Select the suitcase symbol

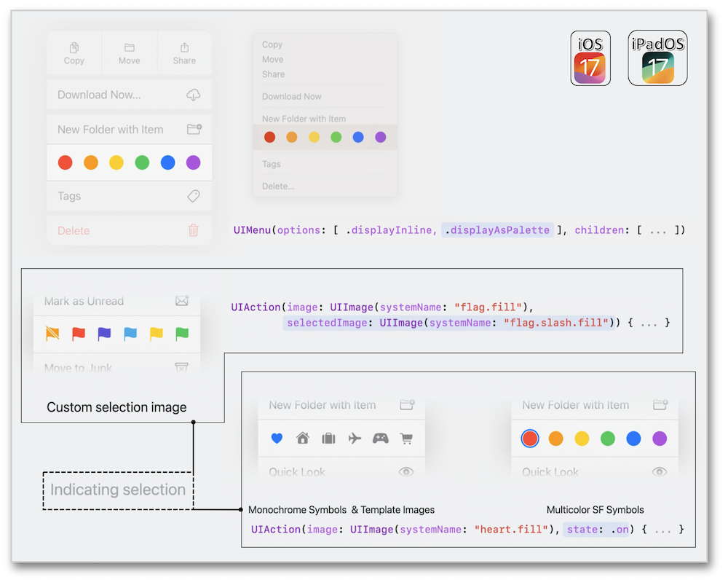329,438
